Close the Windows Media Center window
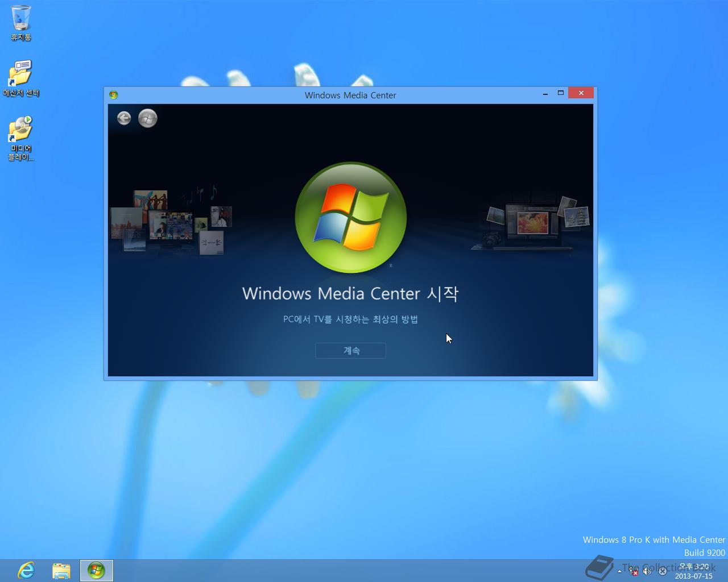This screenshot has width=728, height=582. point(581,93)
